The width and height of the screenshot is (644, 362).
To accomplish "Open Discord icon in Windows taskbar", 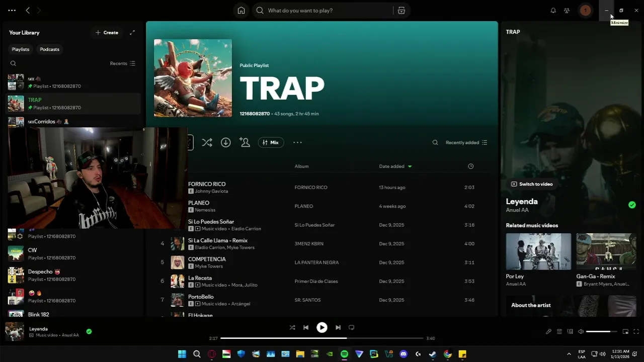I will click(x=403, y=354).
